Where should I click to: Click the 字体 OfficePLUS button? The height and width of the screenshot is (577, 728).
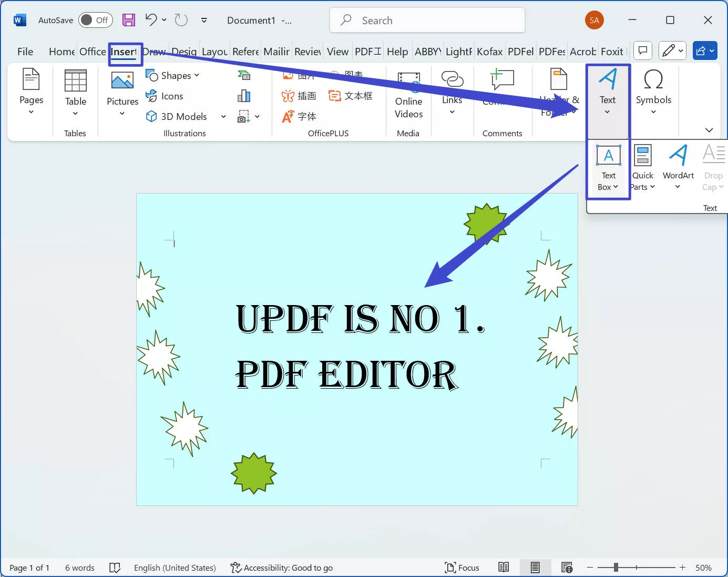(299, 116)
